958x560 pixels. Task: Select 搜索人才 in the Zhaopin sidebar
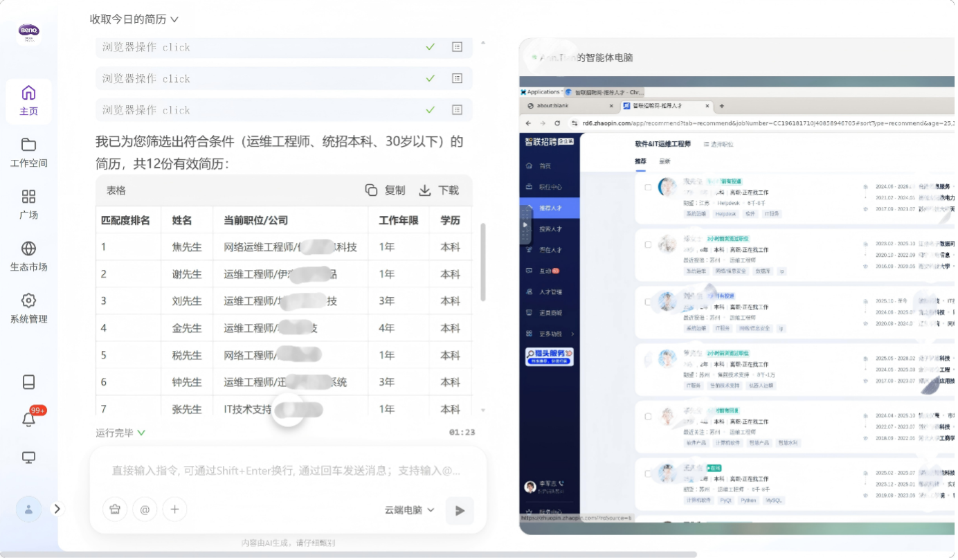coord(551,228)
